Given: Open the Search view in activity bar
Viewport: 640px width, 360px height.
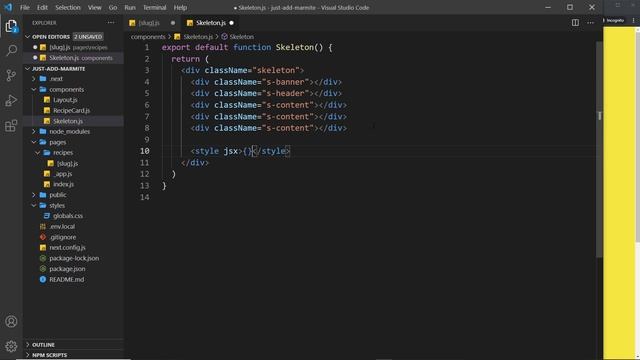Looking at the screenshot, I should 11,51.
